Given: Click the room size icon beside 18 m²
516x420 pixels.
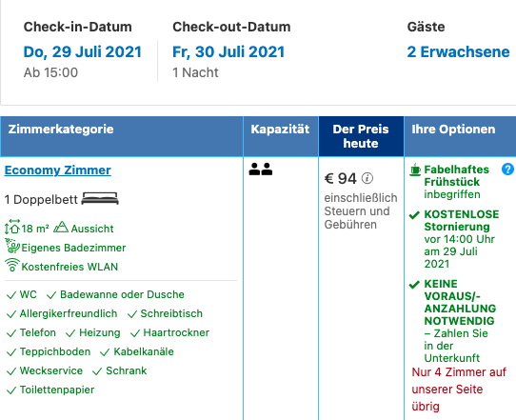Looking at the screenshot, I should click(x=12, y=227).
